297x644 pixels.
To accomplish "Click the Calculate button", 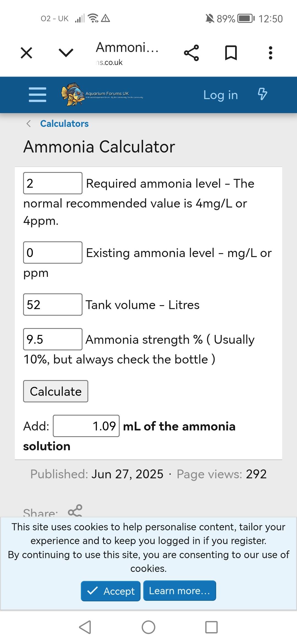I will [56, 391].
